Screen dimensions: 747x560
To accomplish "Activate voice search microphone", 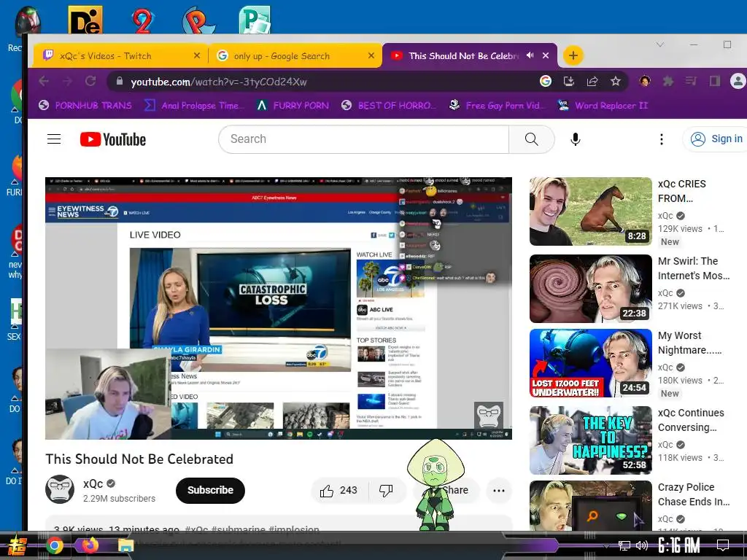I will (x=575, y=139).
